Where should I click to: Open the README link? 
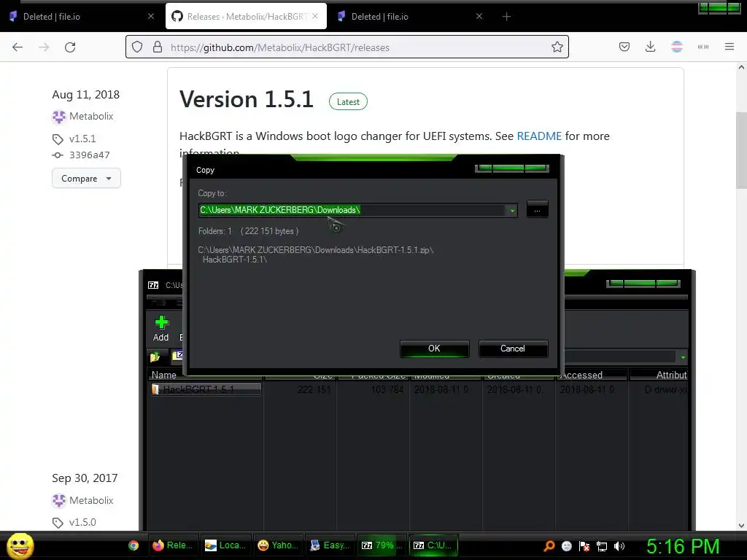[x=539, y=136]
